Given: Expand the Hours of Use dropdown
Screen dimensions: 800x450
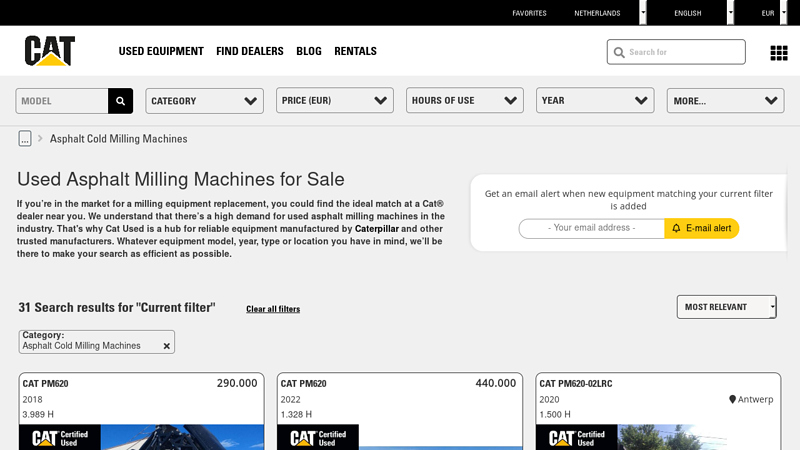Looking at the screenshot, I should [465, 101].
